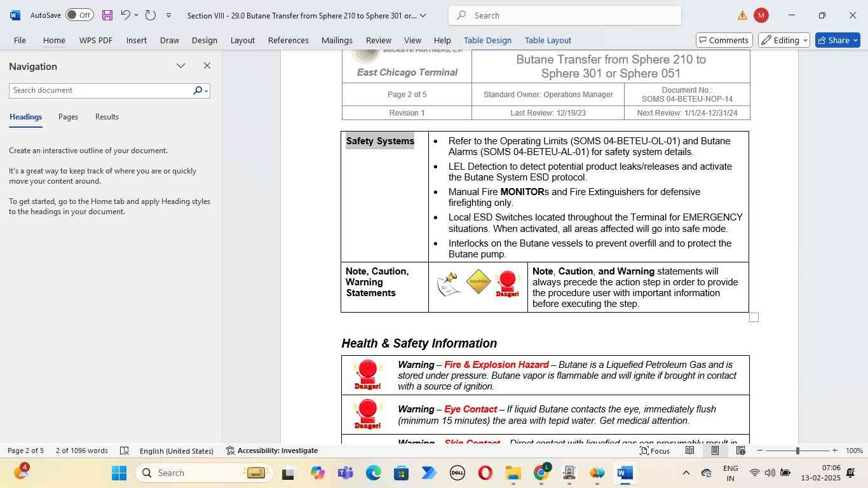
Task: Click the yellow warning alert icon
Action: (742, 15)
